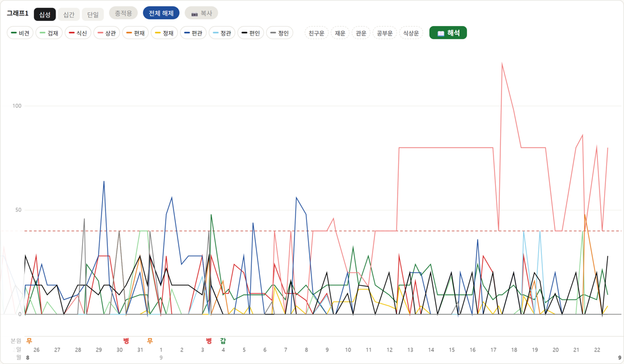The width and height of the screenshot is (624, 364).
Task: Select the 재운 preset chip
Action: [x=340, y=33]
